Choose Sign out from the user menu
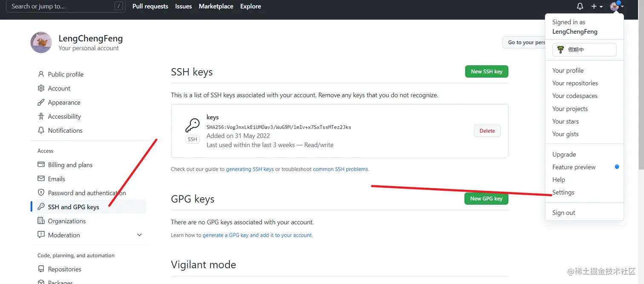The height and width of the screenshot is (284, 644). [x=563, y=213]
